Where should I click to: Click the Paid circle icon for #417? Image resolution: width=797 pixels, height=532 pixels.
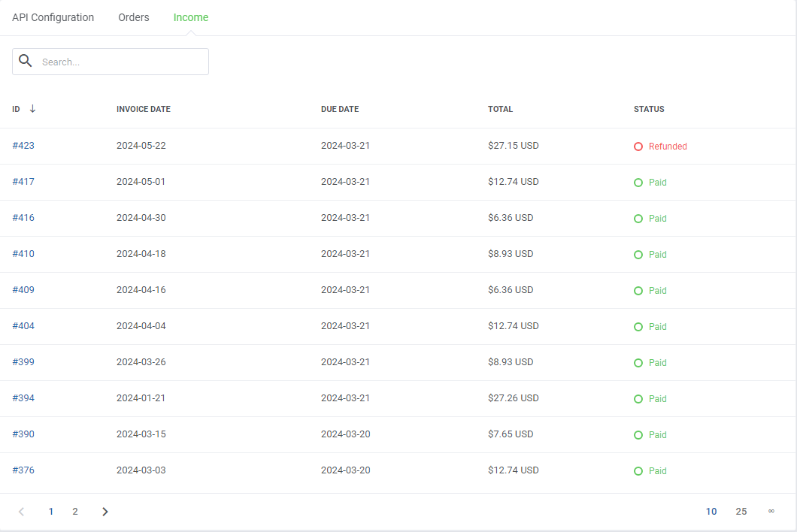[x=638, y=183]
